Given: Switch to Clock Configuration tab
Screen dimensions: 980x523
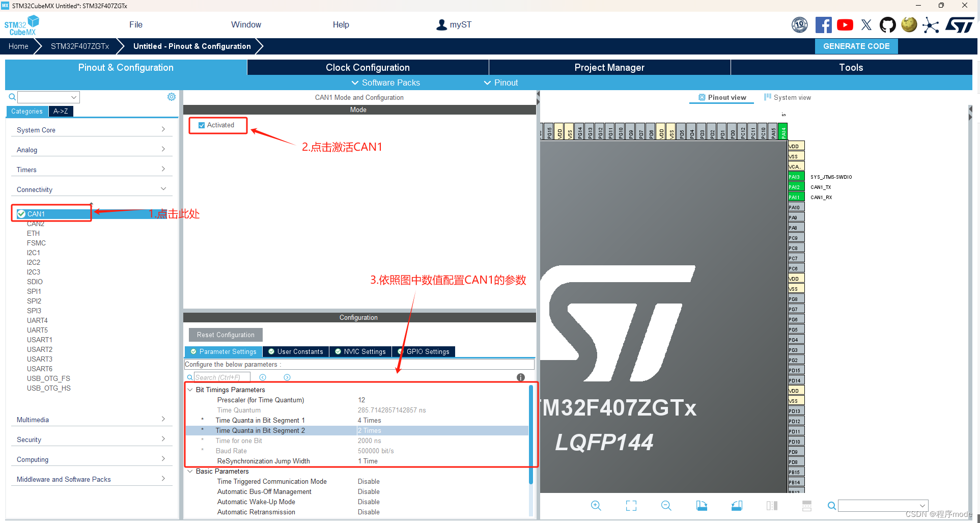Looking at the screenshot, I should tap(368, 67).
